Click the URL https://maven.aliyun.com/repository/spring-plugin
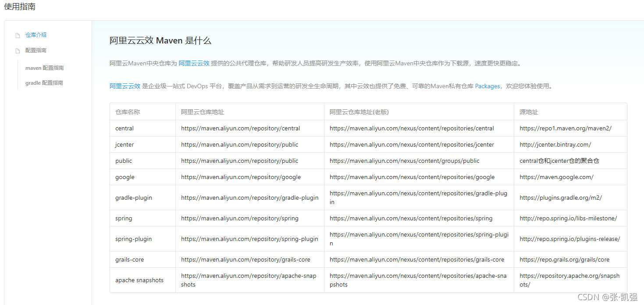This screenshot has width=644, height=305. [x=250, y=239]
